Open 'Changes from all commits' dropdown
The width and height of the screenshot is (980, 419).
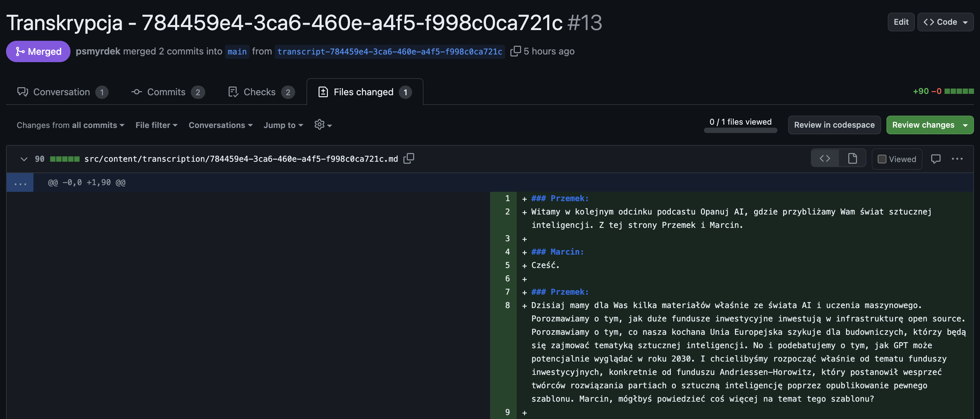coord(71,125)
